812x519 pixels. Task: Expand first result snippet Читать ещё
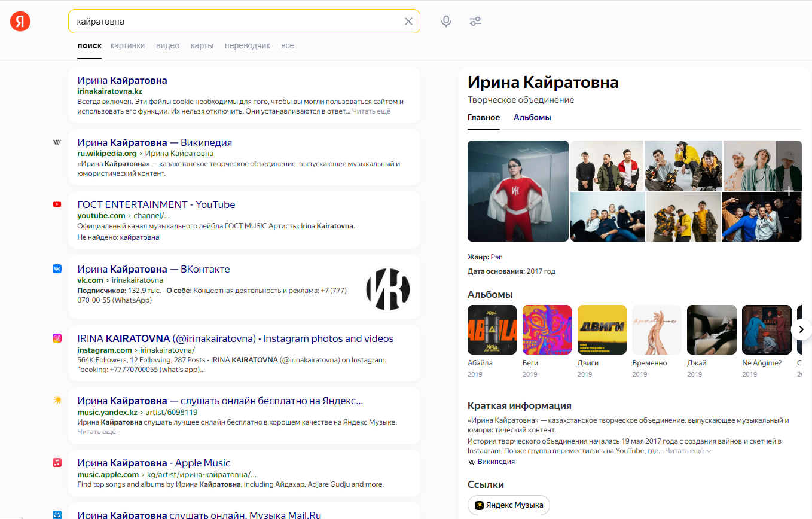371,111
